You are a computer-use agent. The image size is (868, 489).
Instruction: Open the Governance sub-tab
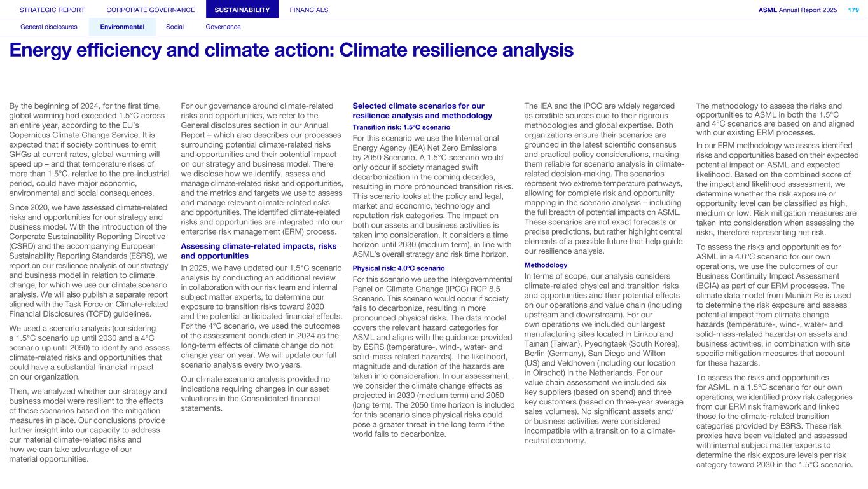(223, 27)
